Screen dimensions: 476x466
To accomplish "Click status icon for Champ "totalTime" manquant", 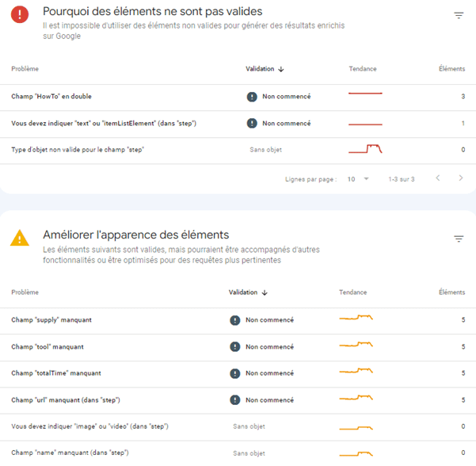I will click(234, 373).
